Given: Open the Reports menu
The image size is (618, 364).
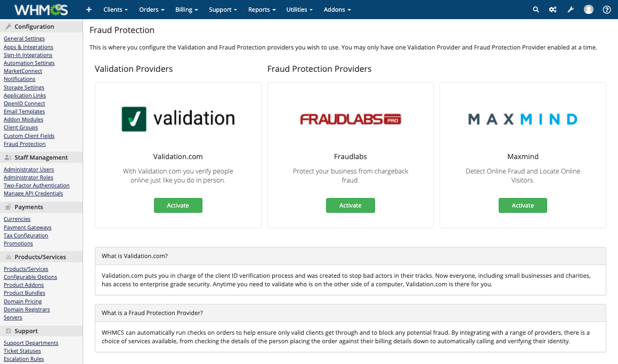Looking at the screenshot, I should 262,10.
